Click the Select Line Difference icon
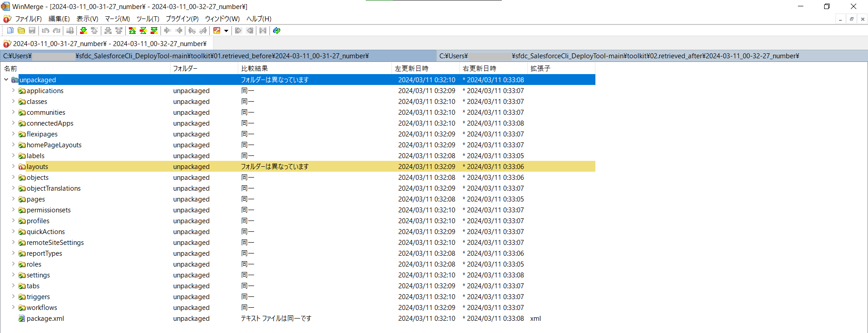 [x=70, y=30]
